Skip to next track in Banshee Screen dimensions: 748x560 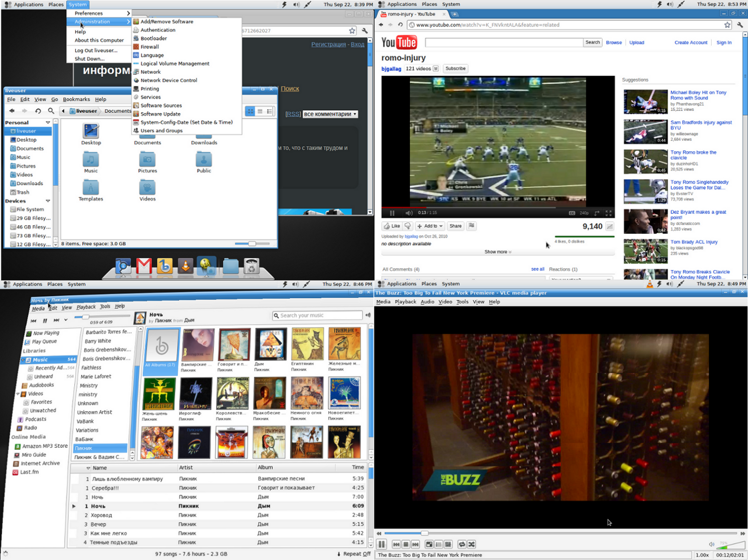click(x=56, y=320)
